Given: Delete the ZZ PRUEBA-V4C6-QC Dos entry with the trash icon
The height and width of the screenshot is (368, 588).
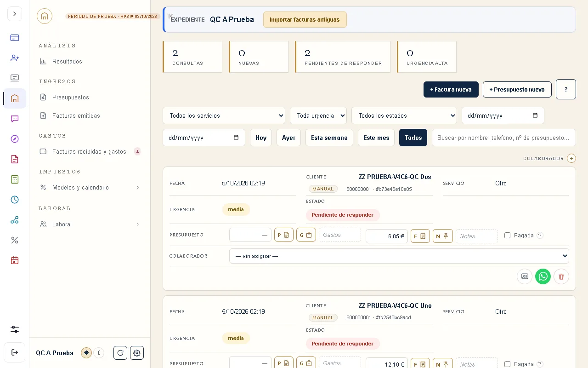Looking at the screenshot, I should (x=561, y=276).
